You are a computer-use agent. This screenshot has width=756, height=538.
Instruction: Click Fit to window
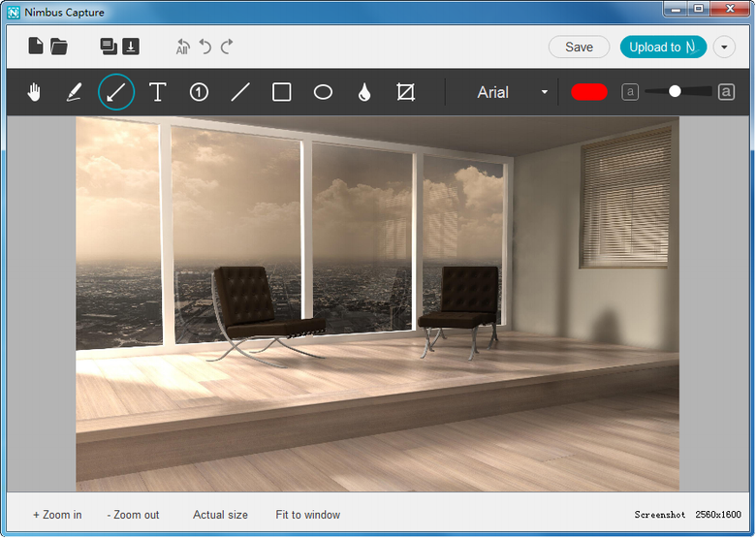click(307, 515)
